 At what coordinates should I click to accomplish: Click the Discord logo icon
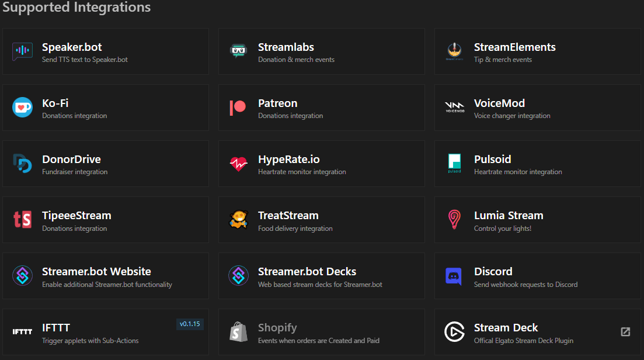point(454,276)
